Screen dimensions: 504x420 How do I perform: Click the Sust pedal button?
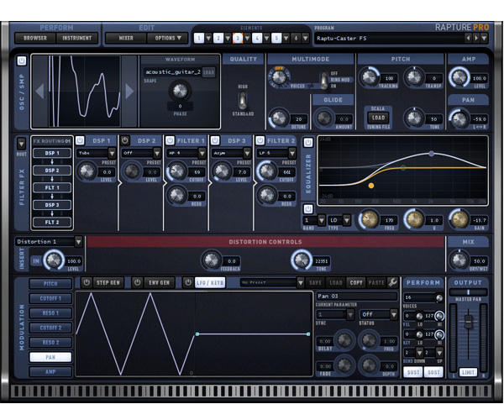[x=413, y=372]
